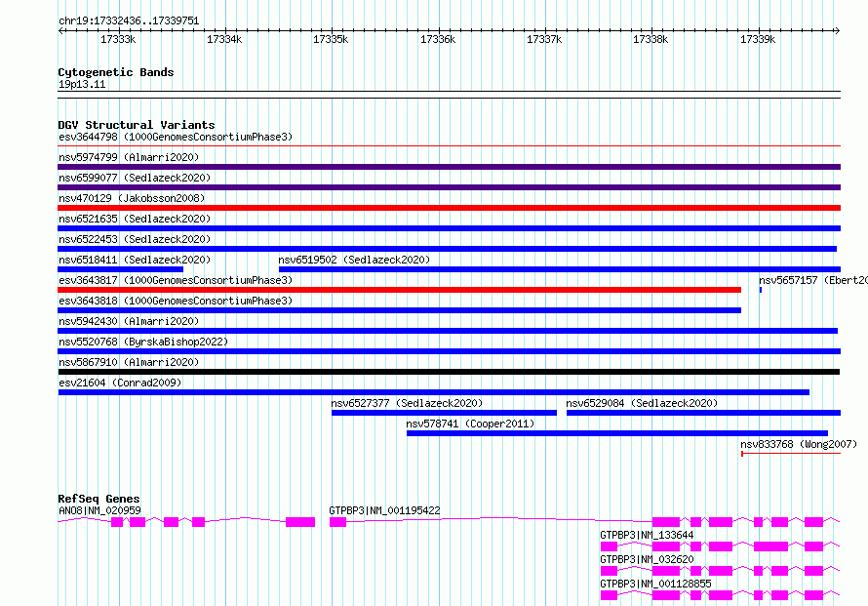
Task: Click the 17337k ruler tick label
Action: 544,39
